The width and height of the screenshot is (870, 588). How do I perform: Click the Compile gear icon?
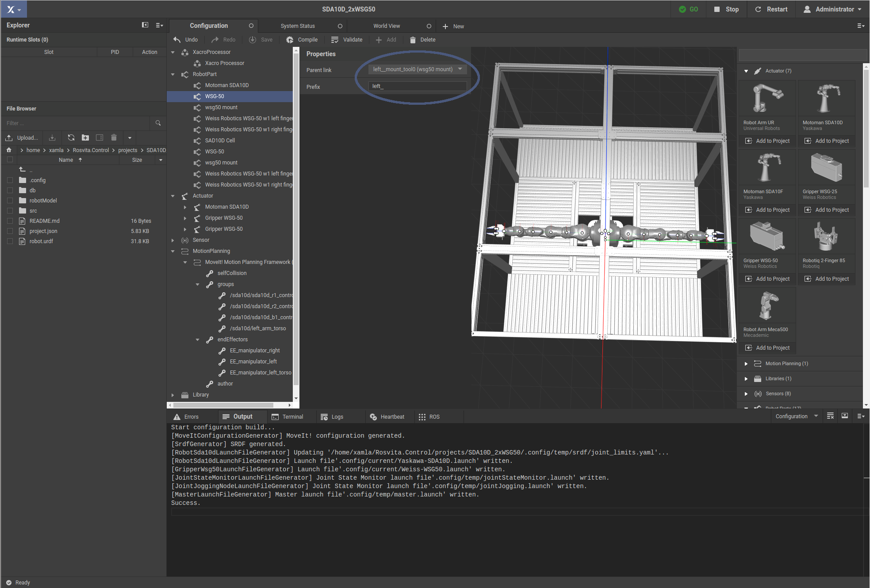290,40
